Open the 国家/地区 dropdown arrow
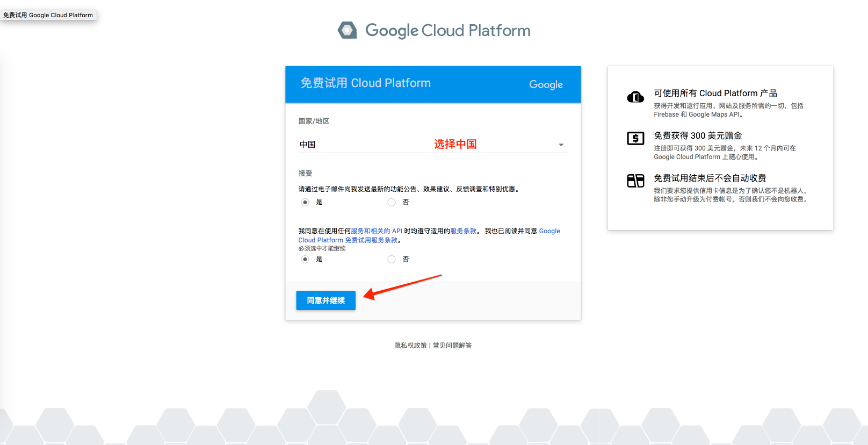This screenshot has height=445, width=868. 561,145
